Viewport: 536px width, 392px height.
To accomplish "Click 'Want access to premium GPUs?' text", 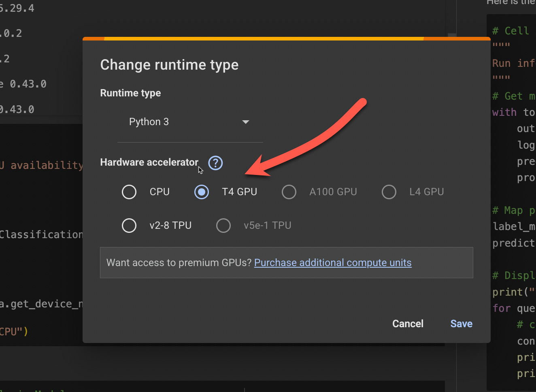I will click(179, 263).
